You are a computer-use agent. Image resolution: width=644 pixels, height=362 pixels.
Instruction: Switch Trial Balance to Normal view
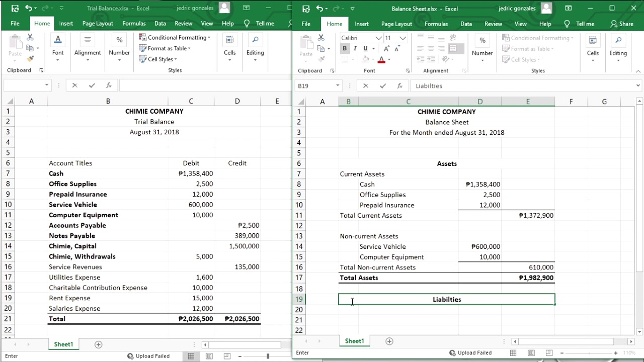pos(191,356)
